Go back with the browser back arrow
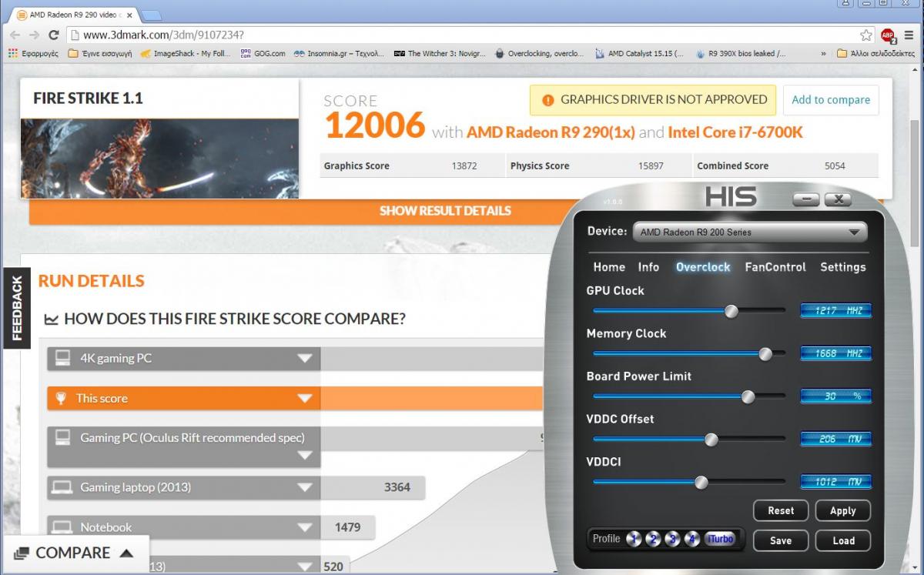 (x=15, y=35)
